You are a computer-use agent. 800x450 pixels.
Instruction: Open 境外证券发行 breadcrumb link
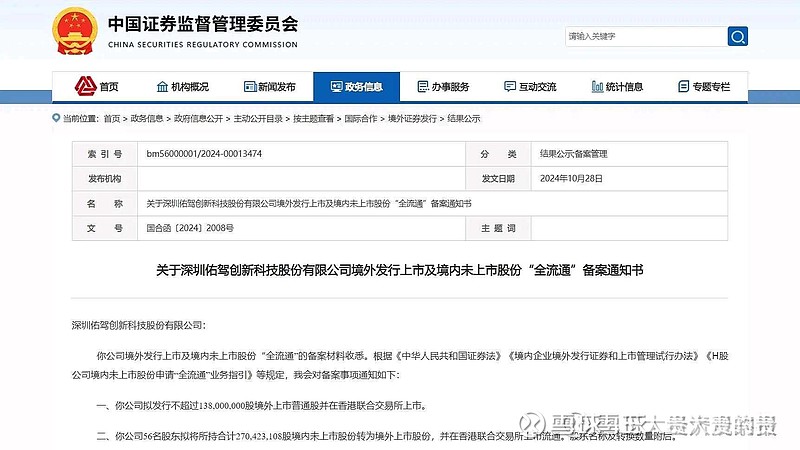(x=412, y=118)
